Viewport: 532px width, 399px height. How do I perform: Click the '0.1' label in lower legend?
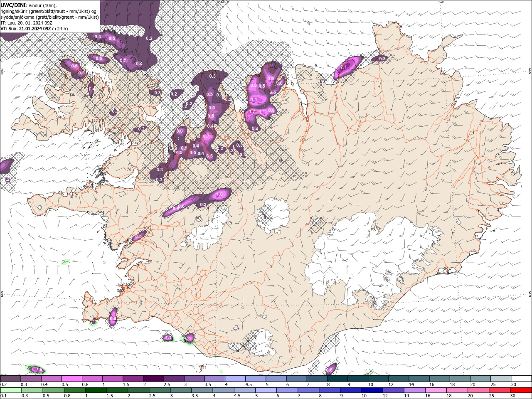tap(4, 396)
